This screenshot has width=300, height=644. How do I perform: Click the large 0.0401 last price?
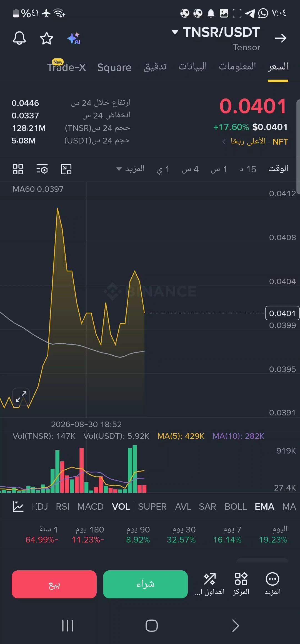coord(253,106)
